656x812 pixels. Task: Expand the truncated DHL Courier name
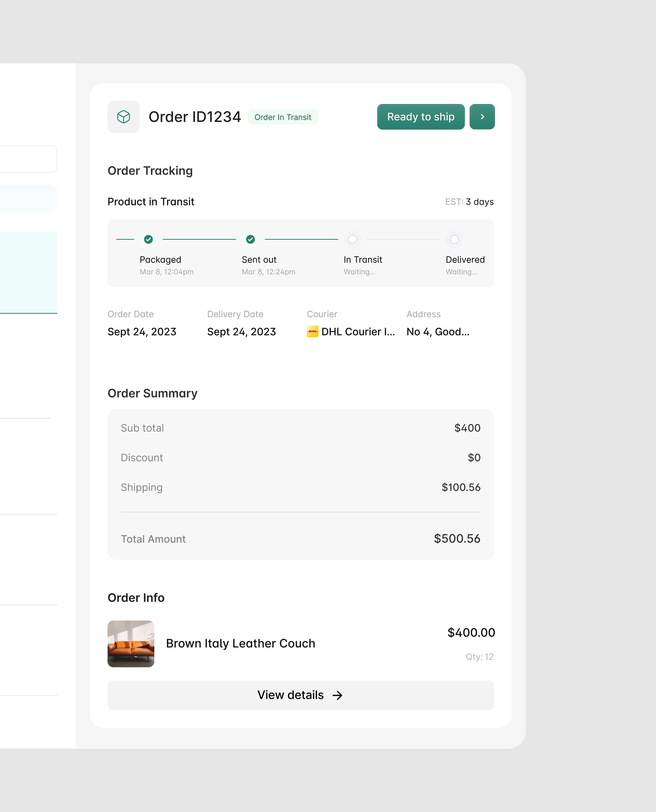pos(358,331)
